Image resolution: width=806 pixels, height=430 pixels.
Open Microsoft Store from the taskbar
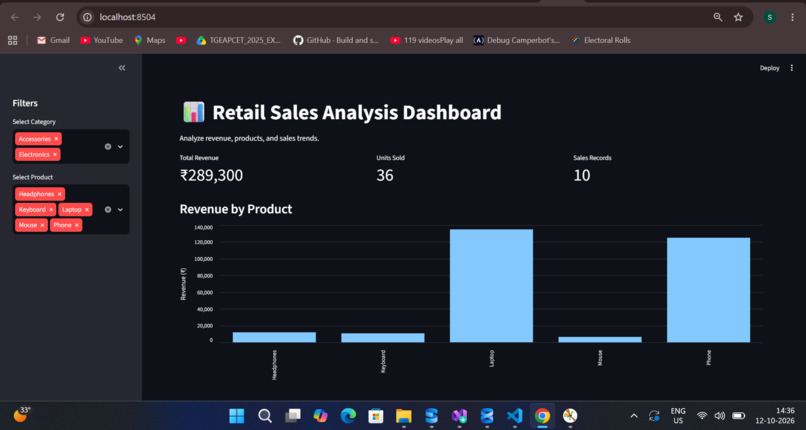(376, 415)
